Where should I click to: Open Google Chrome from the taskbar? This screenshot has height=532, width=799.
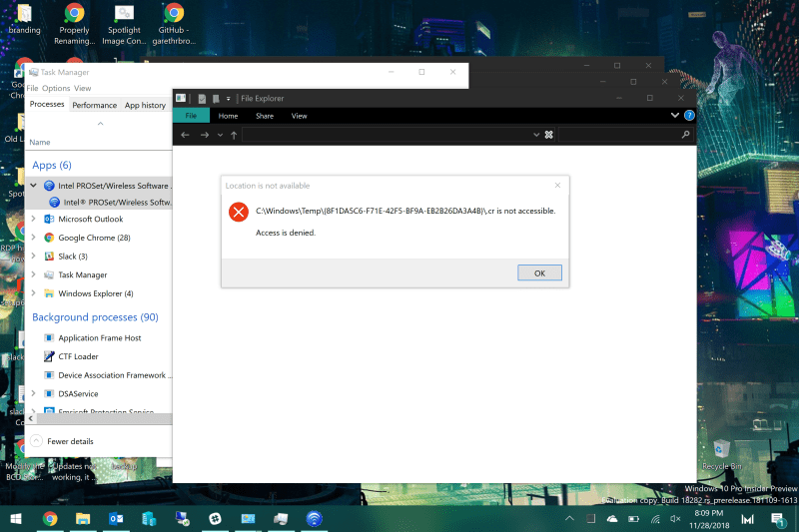[49, 519]
